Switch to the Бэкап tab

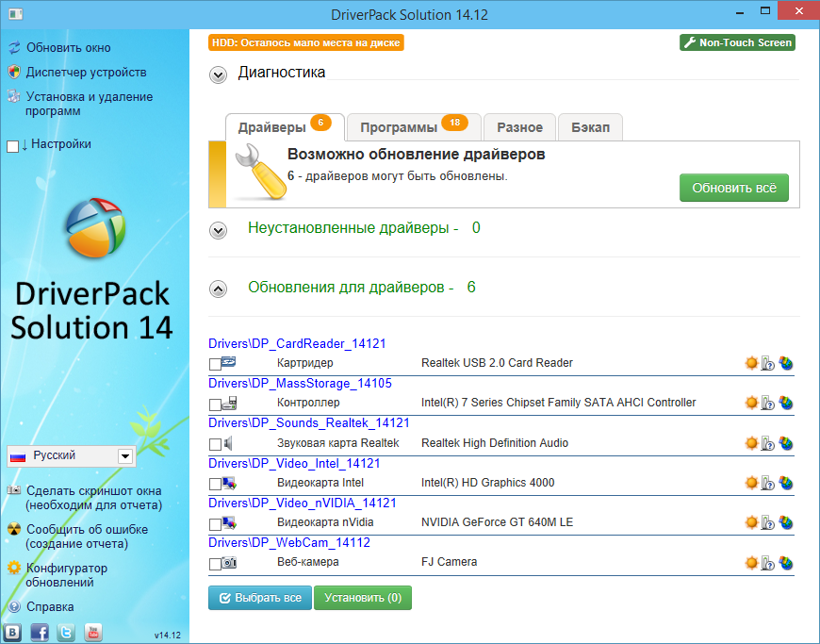(x=590, y=127)
